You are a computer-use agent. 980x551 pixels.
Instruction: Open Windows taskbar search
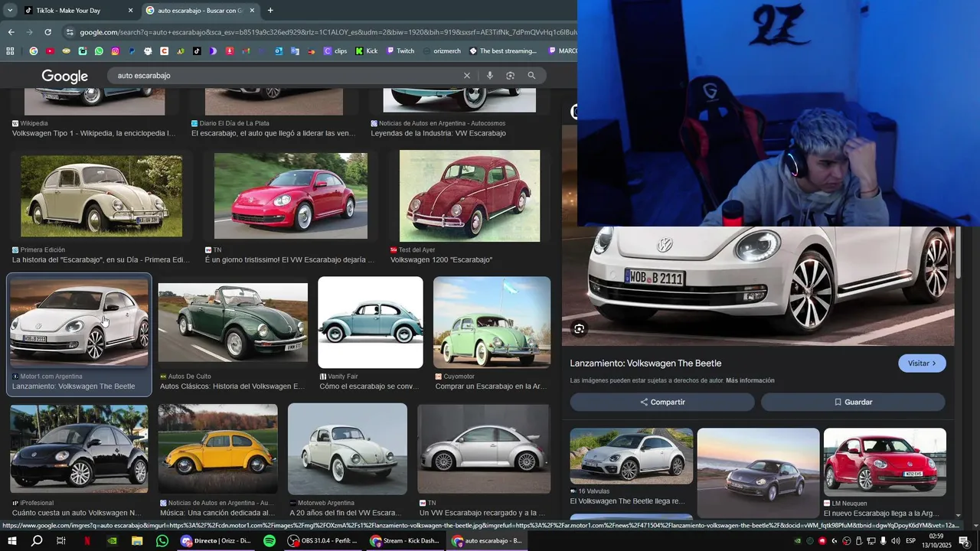(37, 541)
